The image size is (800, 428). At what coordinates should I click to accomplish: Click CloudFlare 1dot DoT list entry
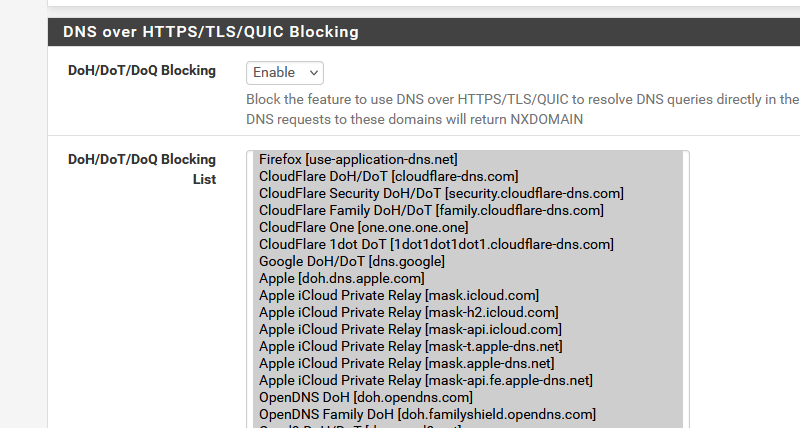(x=436, y=244)
